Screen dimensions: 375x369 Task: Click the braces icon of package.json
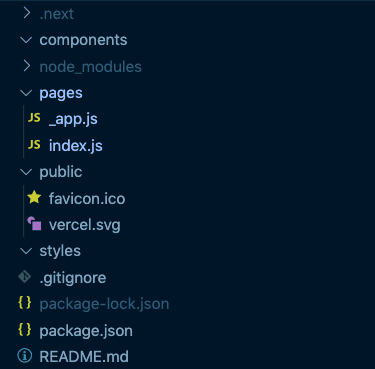[25, 329]
